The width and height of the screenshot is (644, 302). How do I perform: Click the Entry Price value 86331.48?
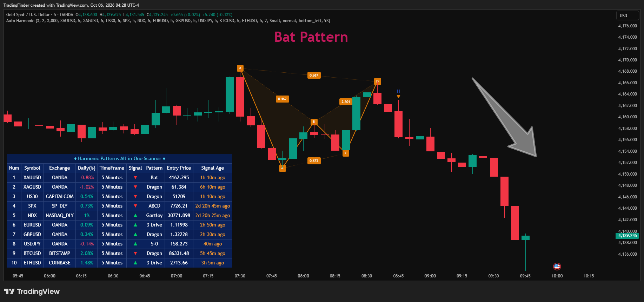(179, 254)
